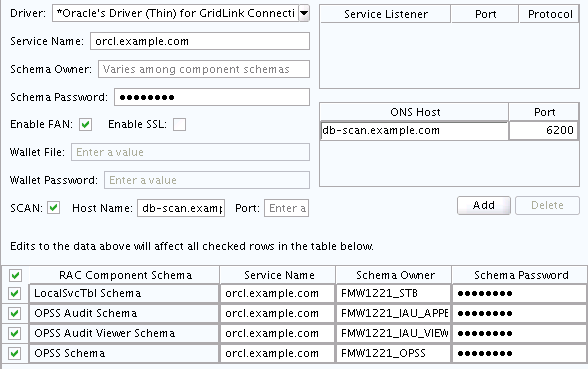Click the service name cell in LocalSvcTbl row
Screen dimensions: 588x369
(x=278, y=293)
